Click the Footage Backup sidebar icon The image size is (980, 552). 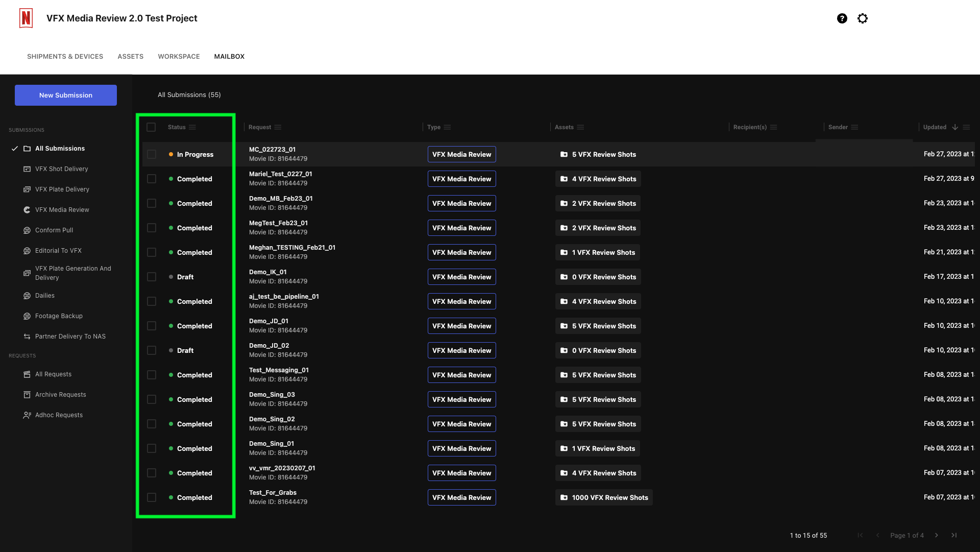coord(27,316)
